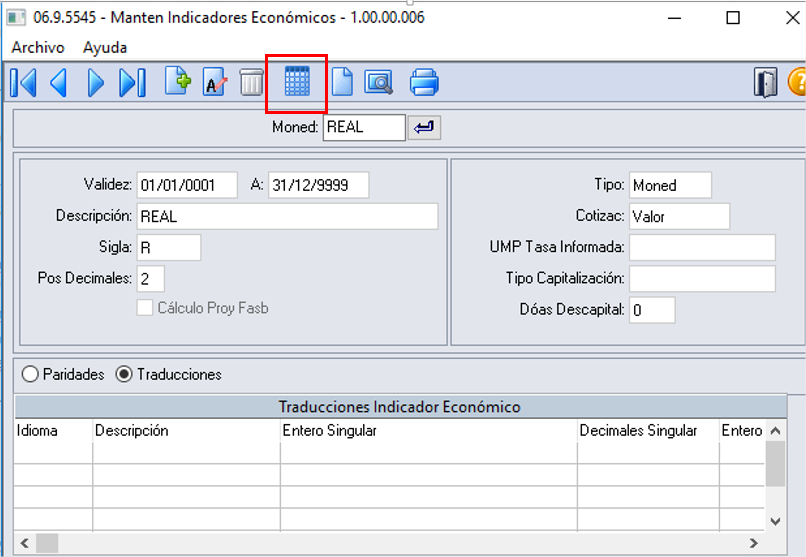Screen dimensions: 806x557
Task: Click the Dóas Descapital field
Action: coord(652,310)
